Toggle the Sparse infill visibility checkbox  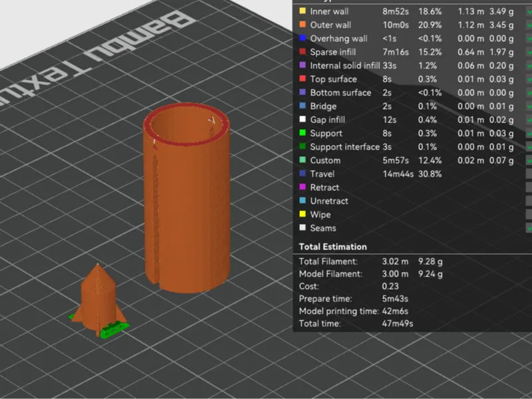point(529,53)
